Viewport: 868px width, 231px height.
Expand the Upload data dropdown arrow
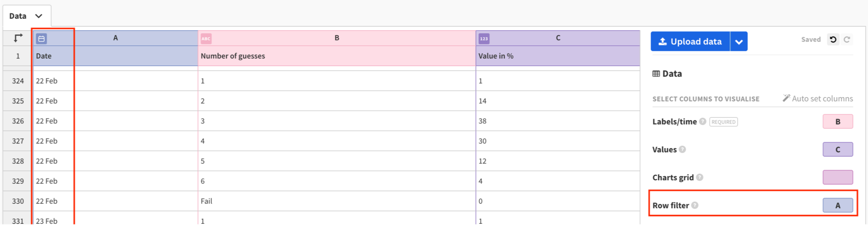click(x=739, y=42)
